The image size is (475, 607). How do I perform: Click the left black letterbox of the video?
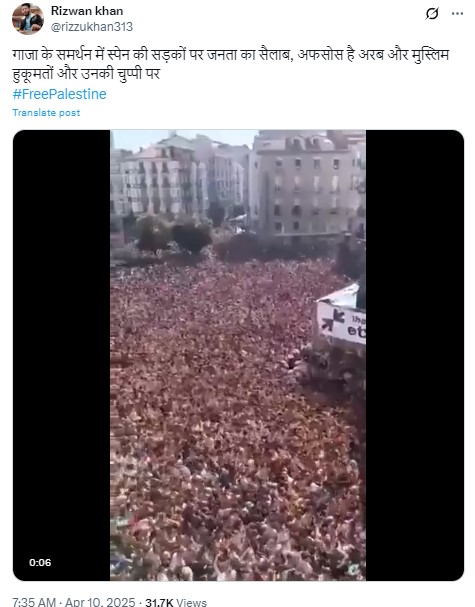(62, 355)
